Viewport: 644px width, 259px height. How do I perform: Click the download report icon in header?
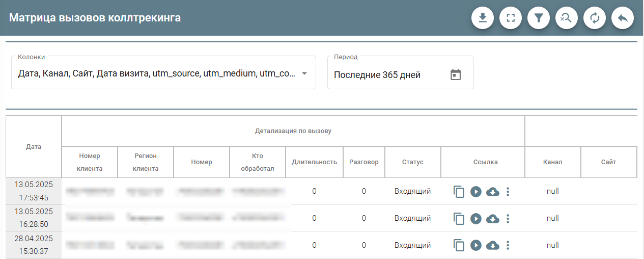click(x=483, y=18)
